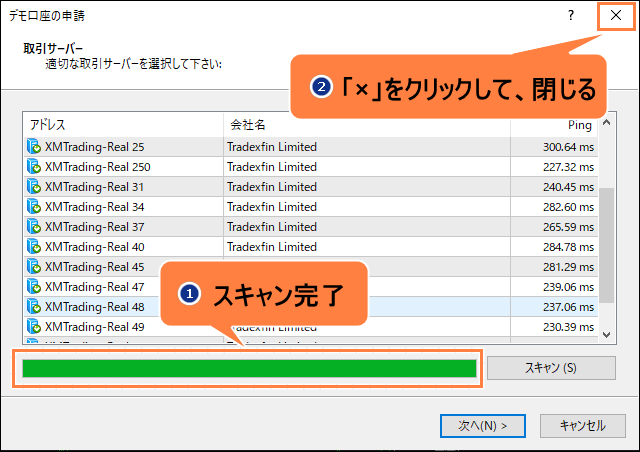Click the 284.78 ms ping value

click(x=568, y=247)
